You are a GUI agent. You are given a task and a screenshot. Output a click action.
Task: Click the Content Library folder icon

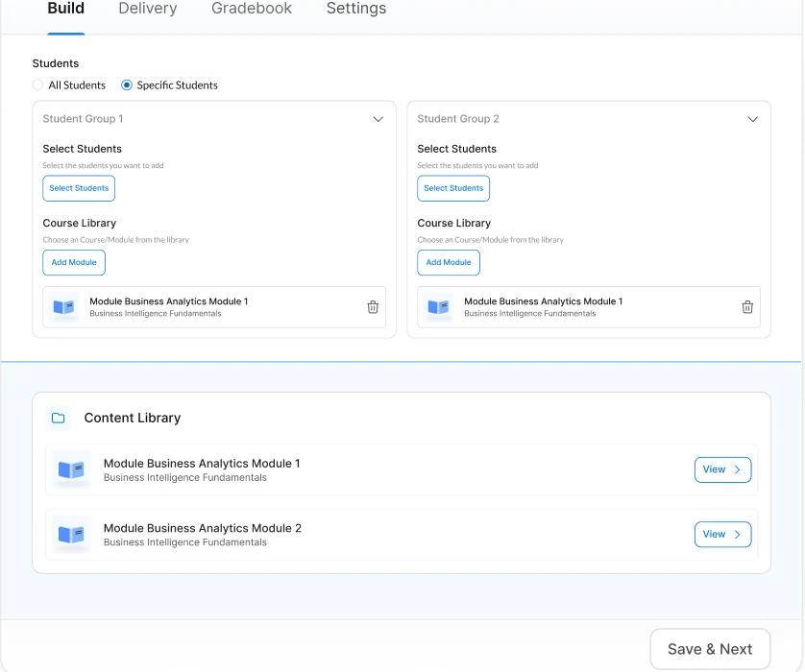pyautogui.click(x=58, y=418)
